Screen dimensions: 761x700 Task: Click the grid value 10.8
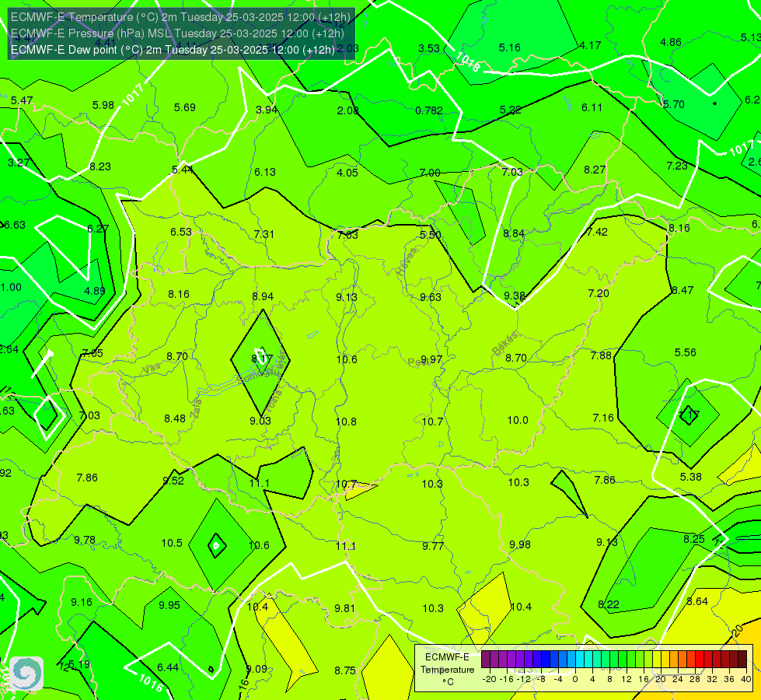pos(346,422)
